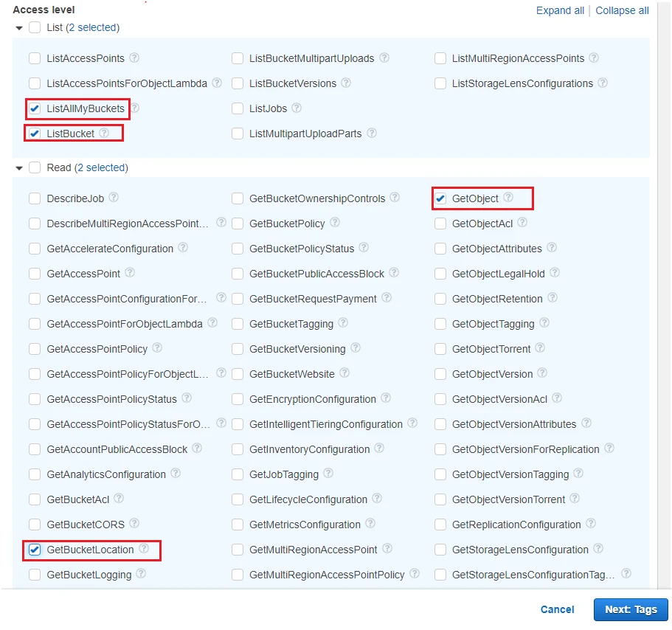Collapse the Read access level section

(x=19, y=168)
